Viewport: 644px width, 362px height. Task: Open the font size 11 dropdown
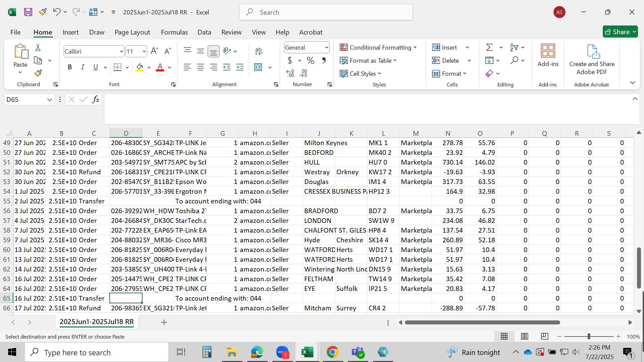[x=144, y=52]
